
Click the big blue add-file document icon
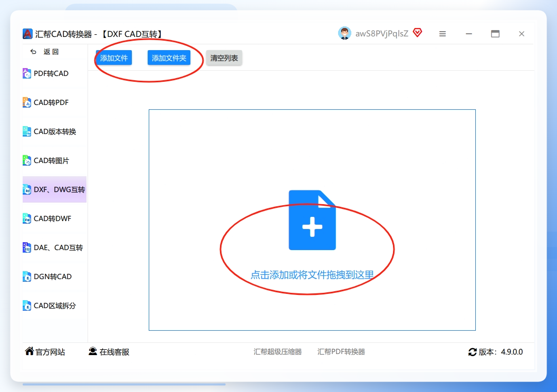[x=312, y=220]
